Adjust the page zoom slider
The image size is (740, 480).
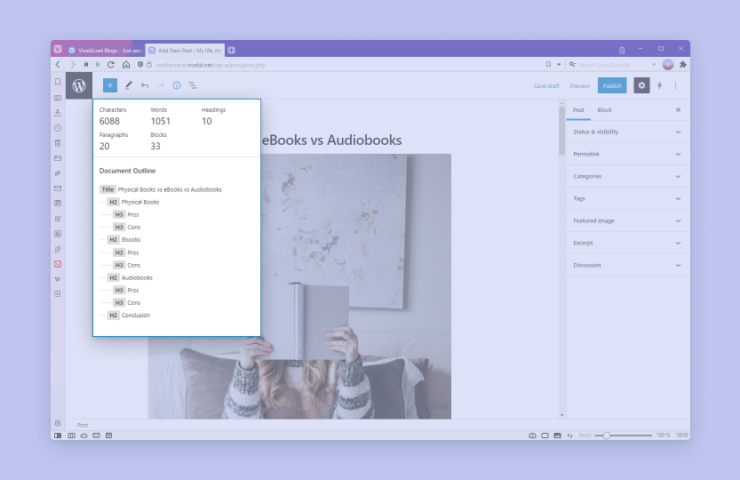click(x=623, y=436)
